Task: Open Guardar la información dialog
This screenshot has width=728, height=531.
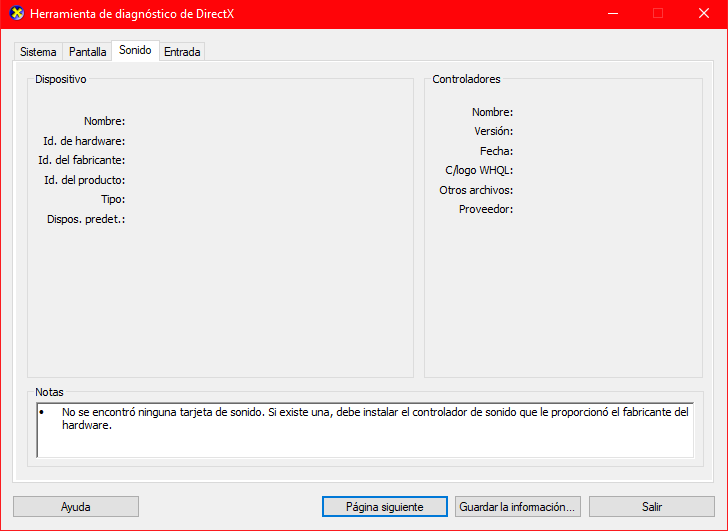Action: (x=518, y=506)
